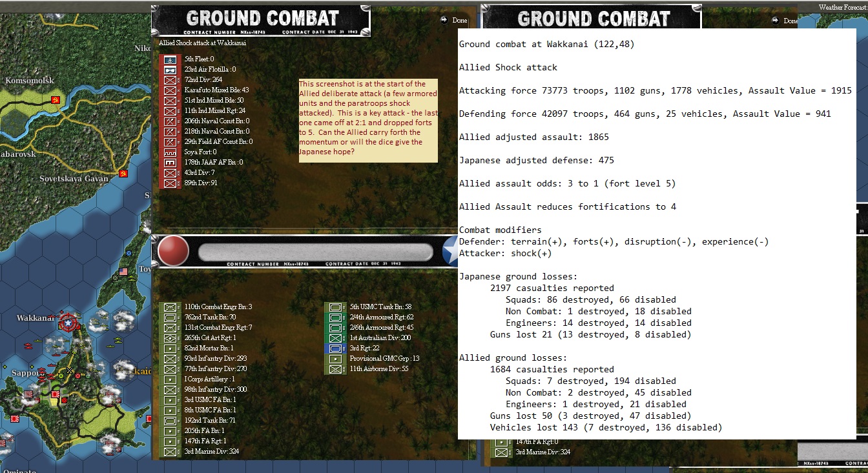Click '3rd Marine Div: 324' in the background window

click(533, 452)
